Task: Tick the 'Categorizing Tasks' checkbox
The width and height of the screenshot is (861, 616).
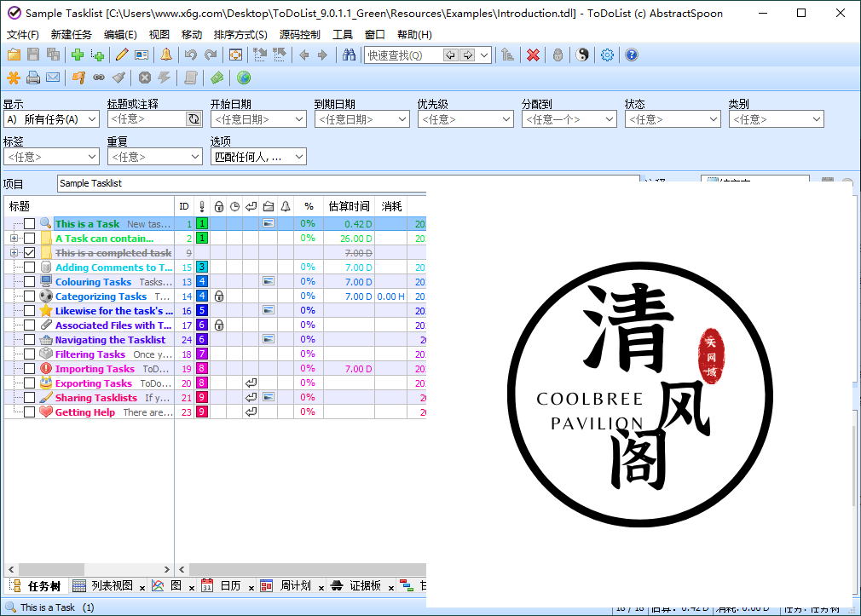Action: (30, 296)
